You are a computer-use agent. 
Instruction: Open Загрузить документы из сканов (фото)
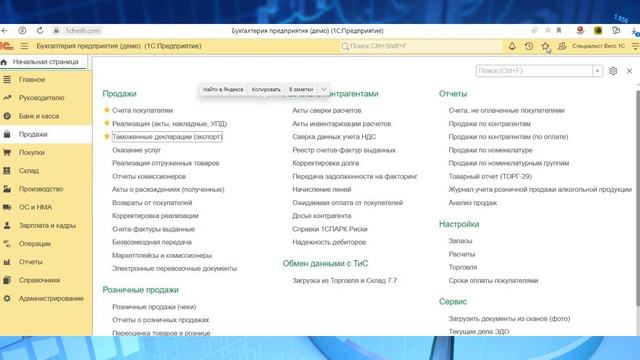[509, 319]
